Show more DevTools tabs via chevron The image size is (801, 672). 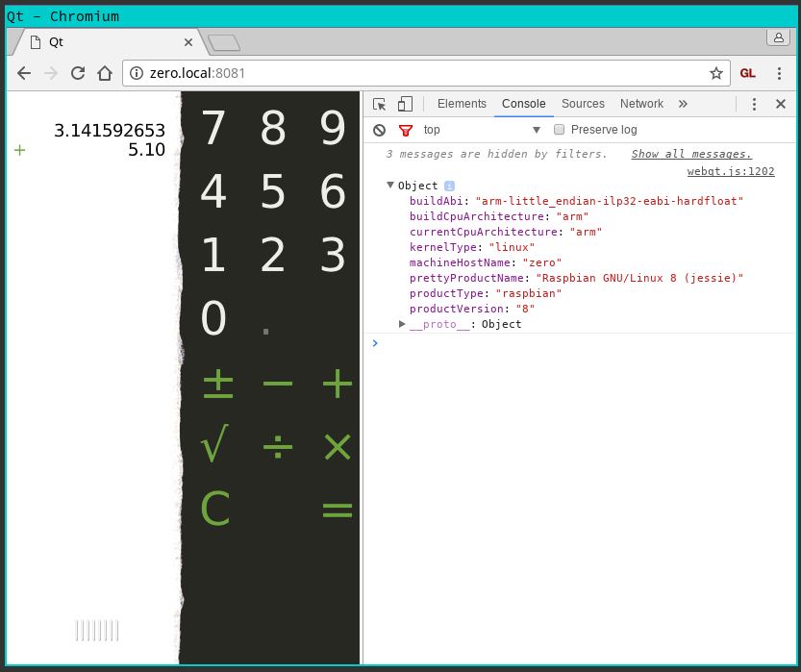coord(683,104)
